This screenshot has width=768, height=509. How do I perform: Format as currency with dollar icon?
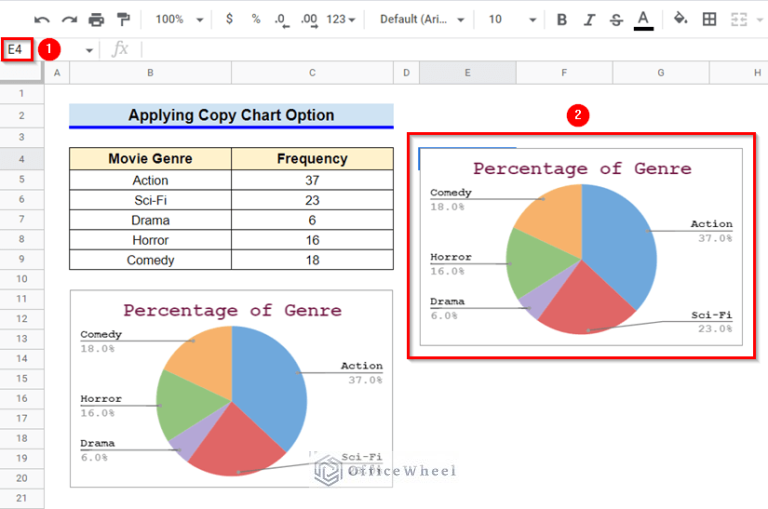pyautogui.click(x=230, y=19)
